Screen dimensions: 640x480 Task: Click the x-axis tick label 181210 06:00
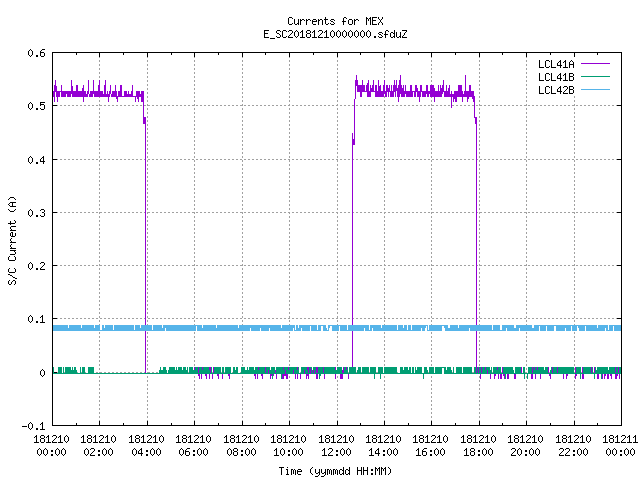(x=193, y=446)
